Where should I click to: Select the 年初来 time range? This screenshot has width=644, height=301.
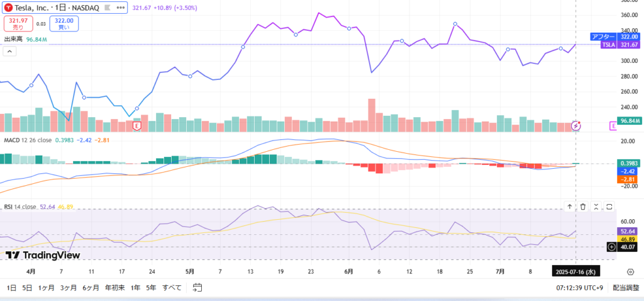(x=115, y=288)
